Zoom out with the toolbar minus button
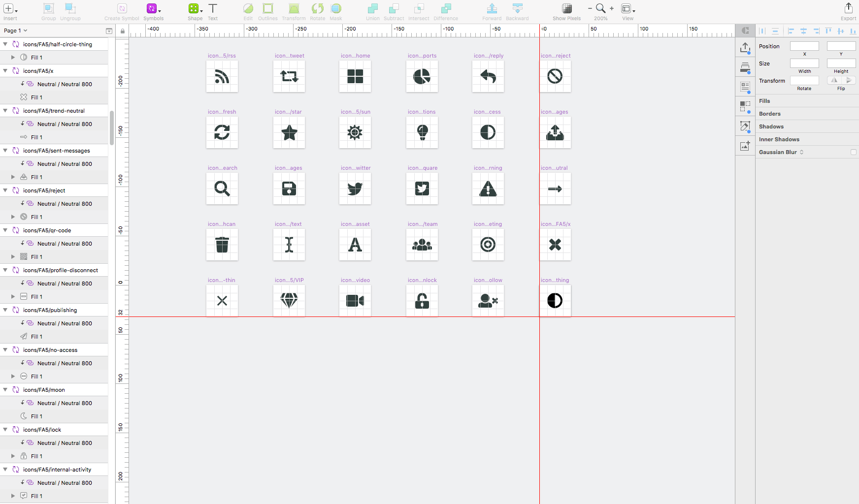 pyautogui.click(x=590, y=8)
